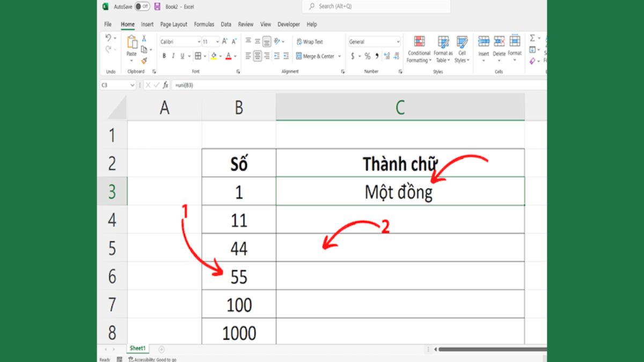644x362 pixels.
Task: Open the Borders dropdown arrow
Action: point(204,56)
